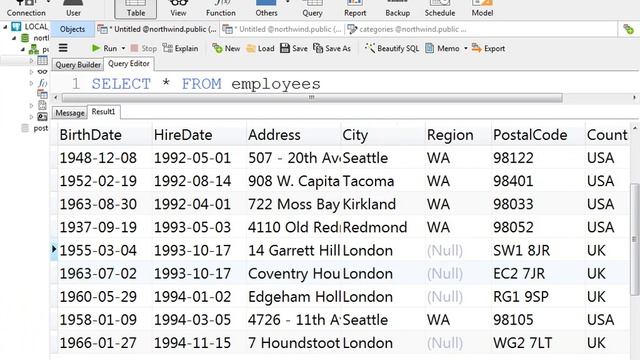Screen dimensions: 640x360
Task: Switch to the greyed Untitled @northwind.public tab
Action: pos(282,29)
